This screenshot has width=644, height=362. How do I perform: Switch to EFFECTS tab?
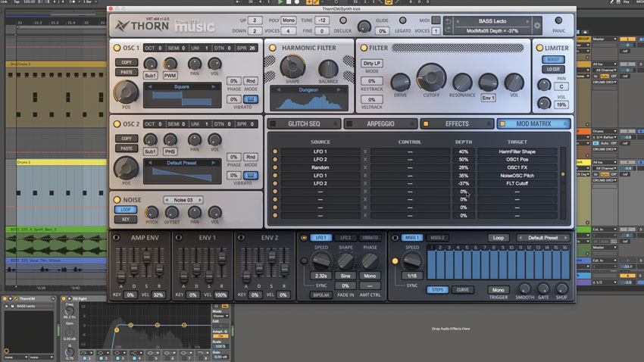[x=457, y=123]
